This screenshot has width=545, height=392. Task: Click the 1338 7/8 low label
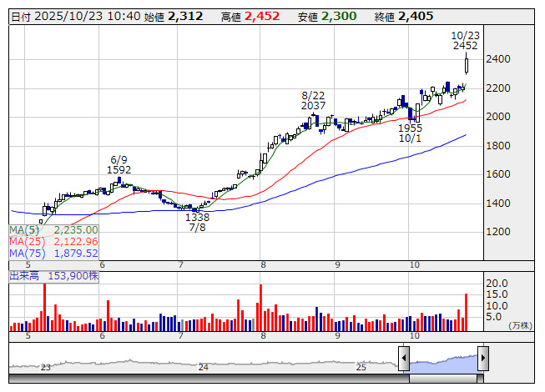[x=197, y=223]
